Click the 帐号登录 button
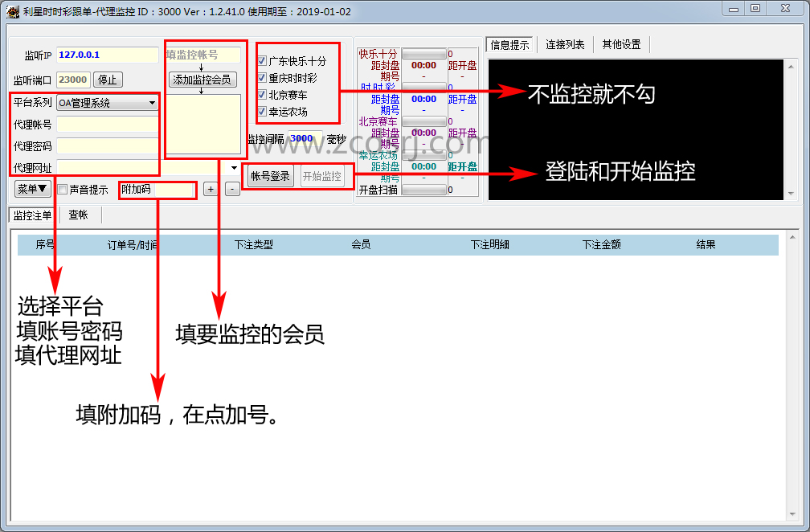This screenshot has height=532, width=810. 270,177
